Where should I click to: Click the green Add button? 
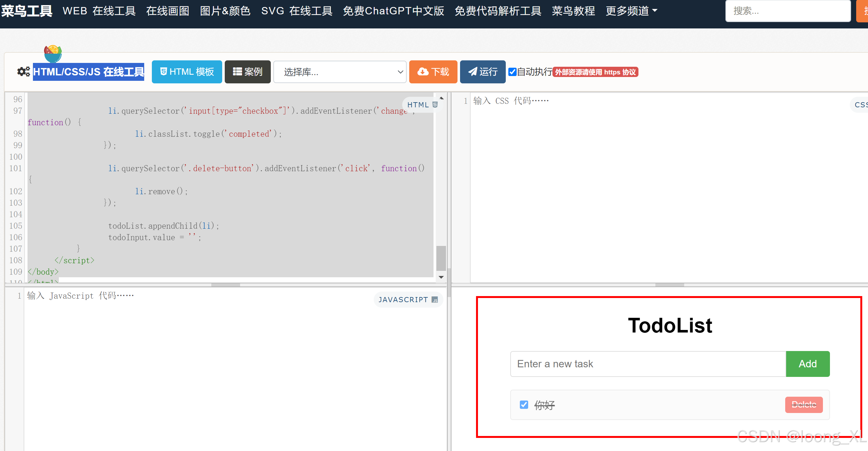pos(808,364)
